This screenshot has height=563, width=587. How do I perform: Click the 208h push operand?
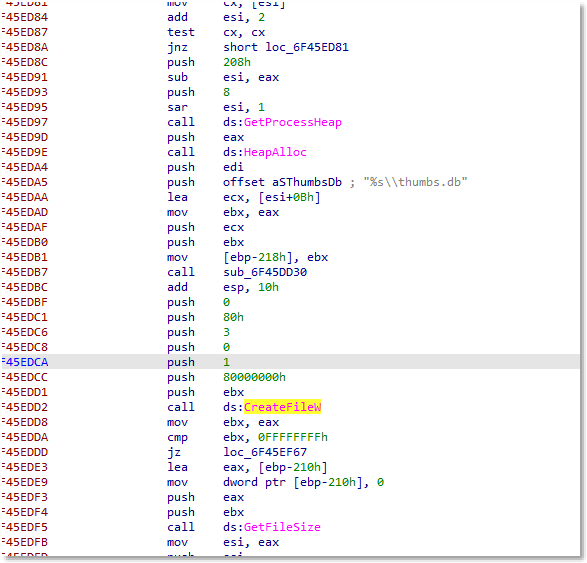(x=237, y=62)
